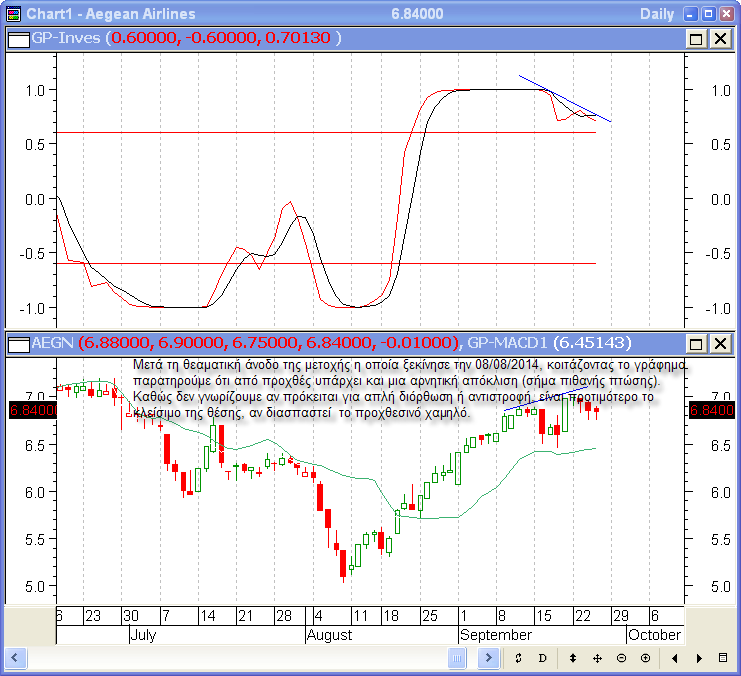The image size is (741, 676).
Task: Maximize the GP-Inves indicator pane
Action: click(x=696, y=38)
